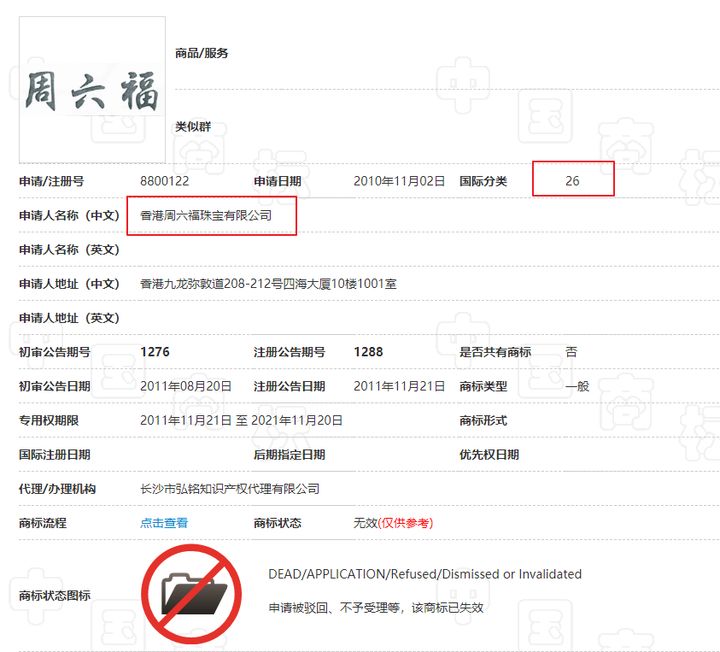This screenshot has height=652, width=720.
Task: Click the agency name 长沙市弘铭知识产权代理有限公司
Action: [x=230, y=489]
